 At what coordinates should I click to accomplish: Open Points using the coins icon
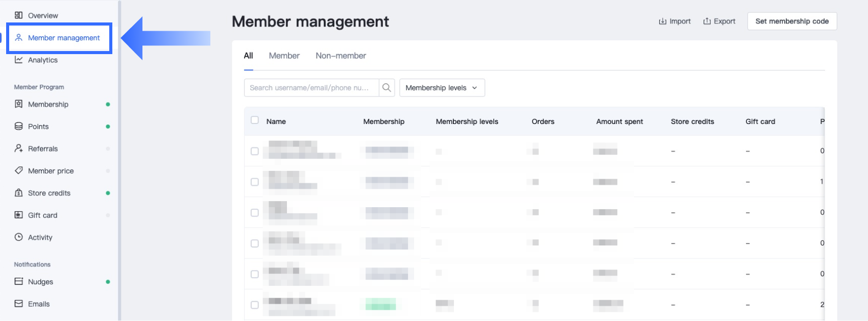[x=19, y=127]
